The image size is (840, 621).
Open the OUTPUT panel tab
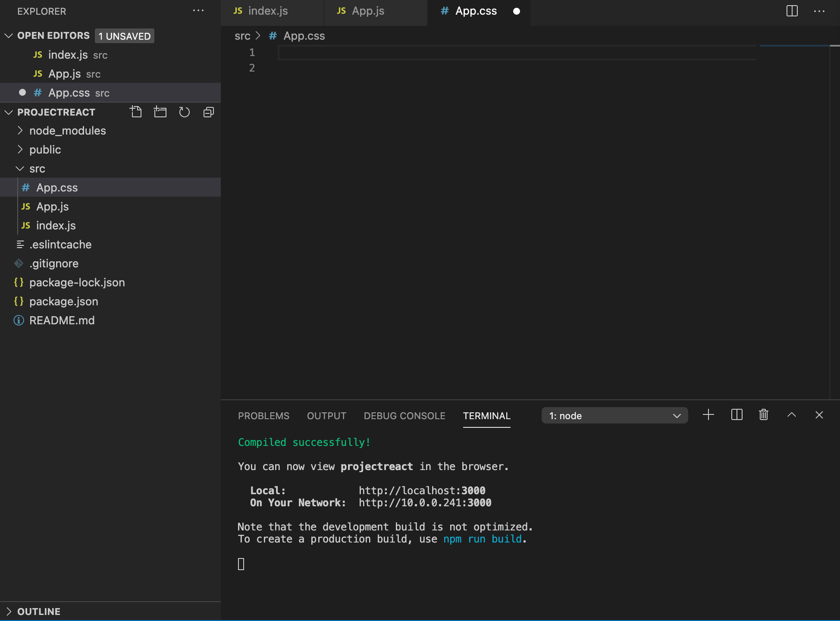pos(326,416)
